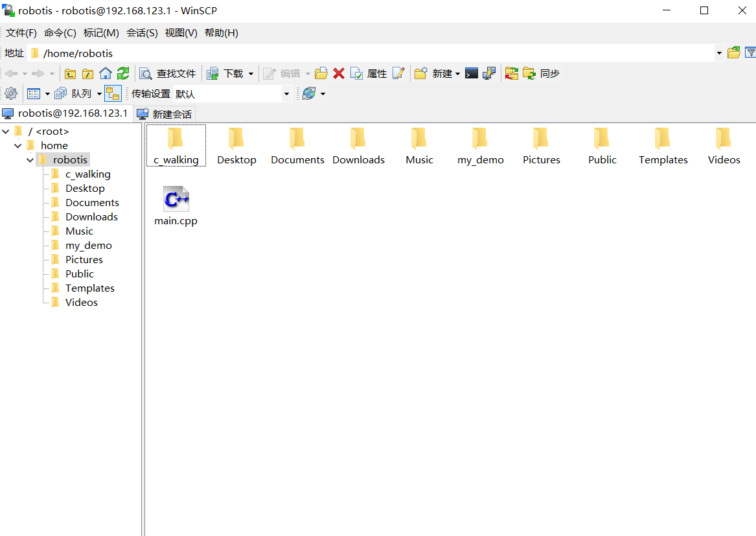Select Music in the tree
Viewport: 756px width, 536px height.
coord(79,231)
